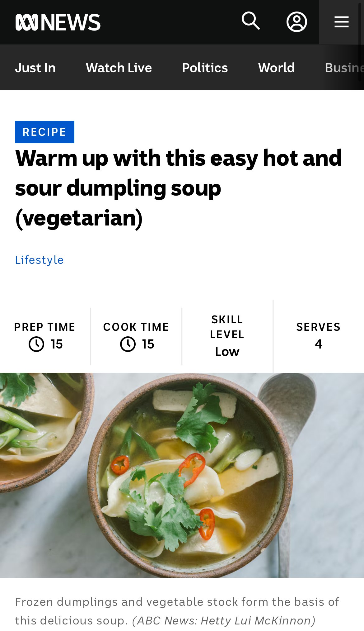Open the user account profile icon
The width and height of the screenshot is (364, 631).
pos(296,22)
